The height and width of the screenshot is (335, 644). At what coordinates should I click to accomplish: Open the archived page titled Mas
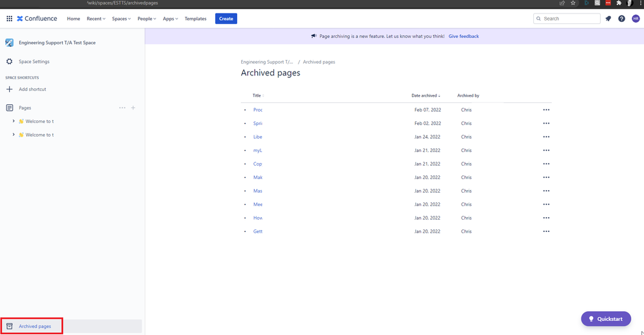(x=258, y=191)
